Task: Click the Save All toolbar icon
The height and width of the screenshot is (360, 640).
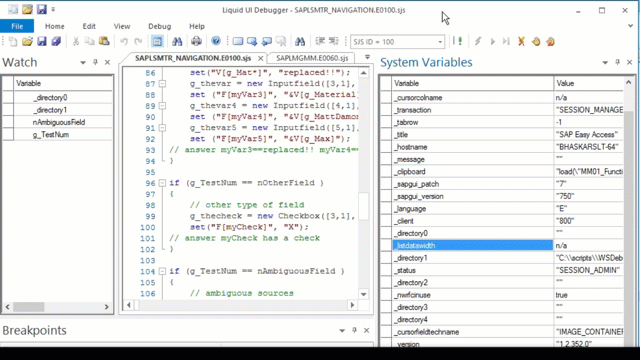Action: click(x=56, y=42)
